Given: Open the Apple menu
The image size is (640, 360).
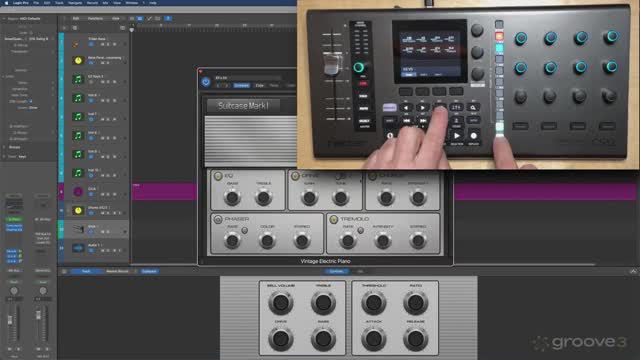Looking at the screenshot, I should 6,2.
